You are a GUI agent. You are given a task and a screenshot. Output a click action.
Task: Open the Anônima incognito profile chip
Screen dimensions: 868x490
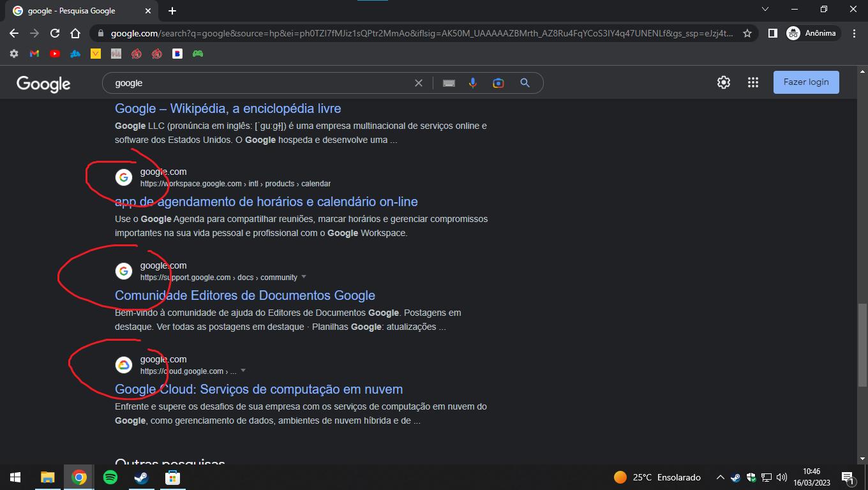pyautogui.click(x=813, y=33)
